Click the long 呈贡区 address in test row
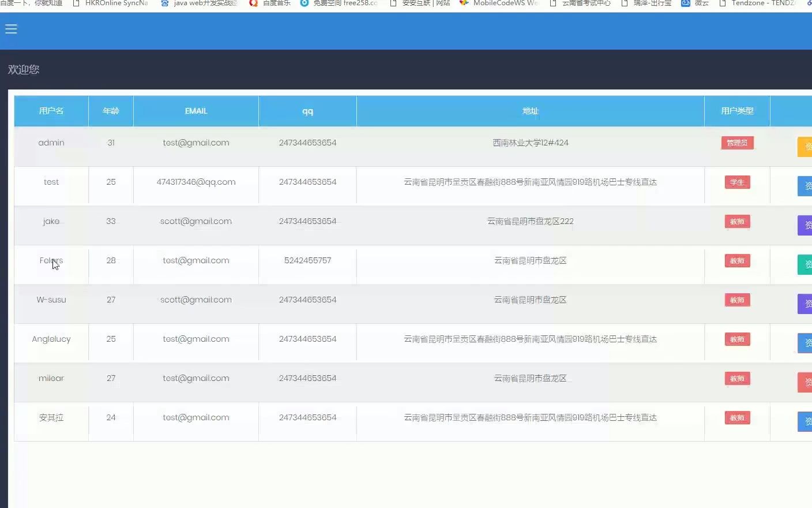 pos(531,182)
